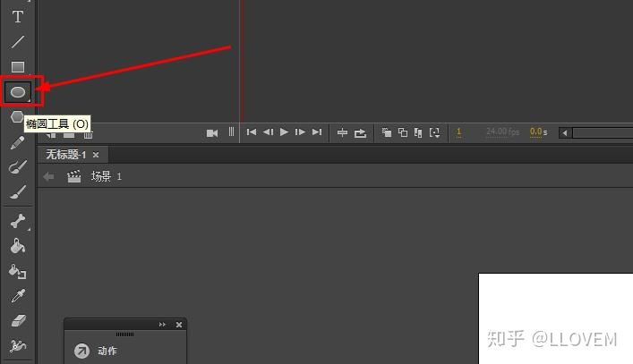This screenshot has height=364, width=633.
Task: Collapse the 动作 panel with double arrows
Action: tap(162, 325)
